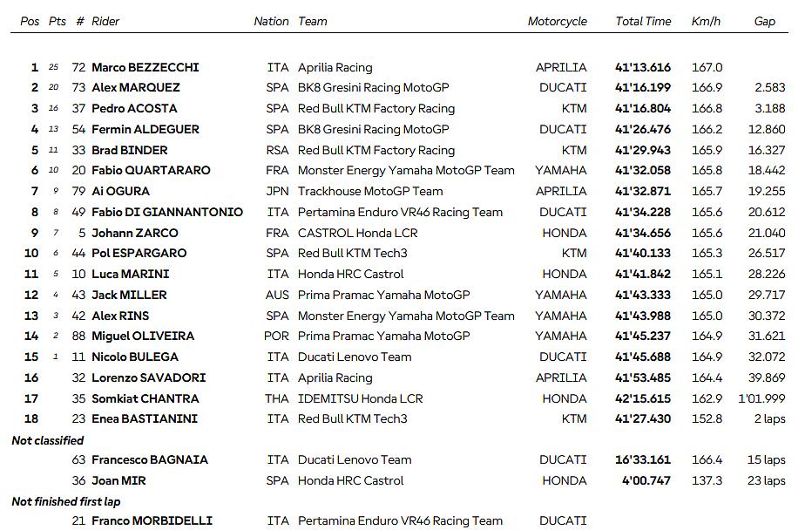812x530 pixels.
Task: Click winner's total time 41'13.616
Action: pos(643,67)
